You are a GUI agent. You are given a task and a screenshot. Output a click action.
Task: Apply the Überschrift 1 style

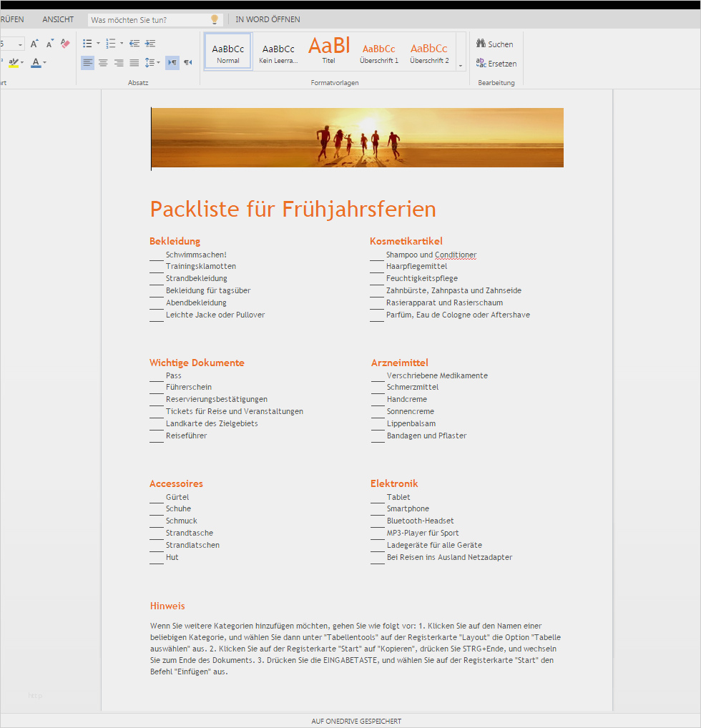378,49
